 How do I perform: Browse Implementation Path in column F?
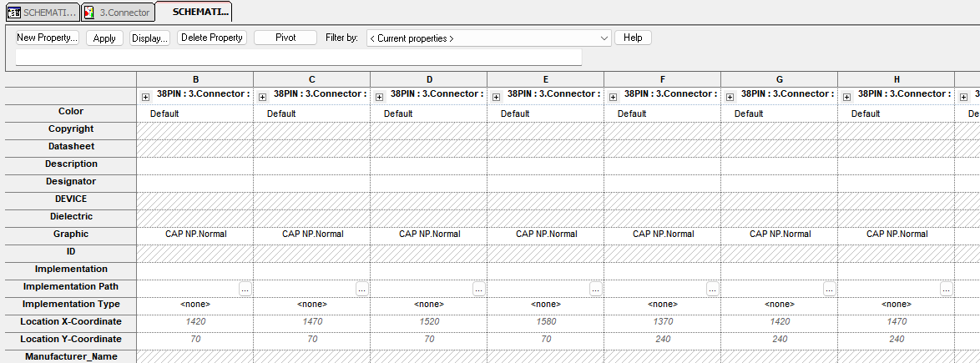(713, 289)
